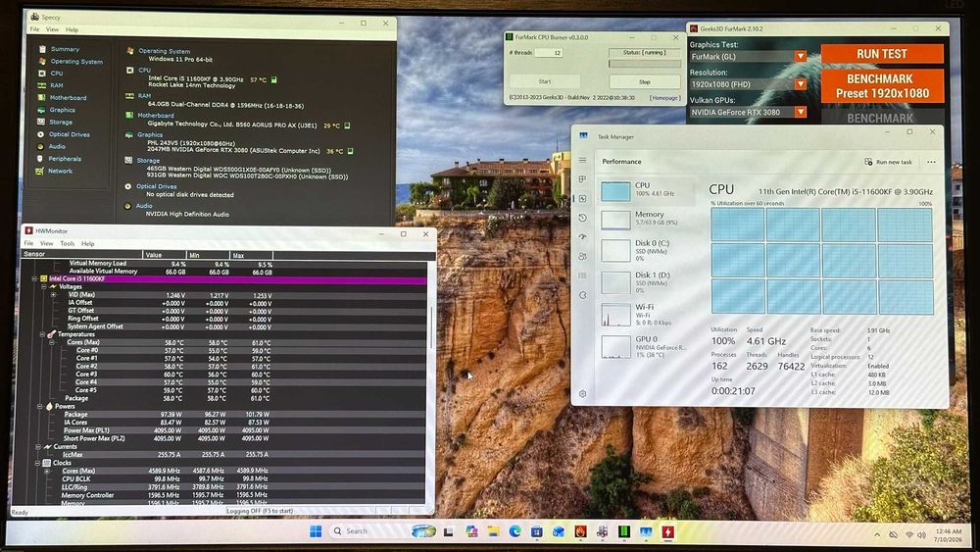Viewport: 980px width, 552px height.
Task: Open the three-dot more options in Task Manager
Action: 931,162
